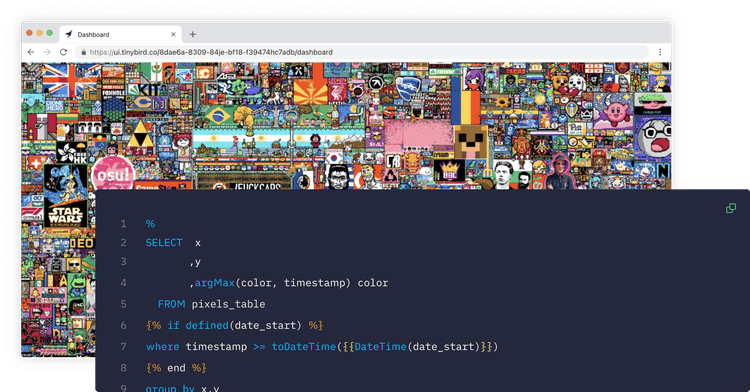Open the browser three-dot menu

pyautogui.click(x=660, y=52)
